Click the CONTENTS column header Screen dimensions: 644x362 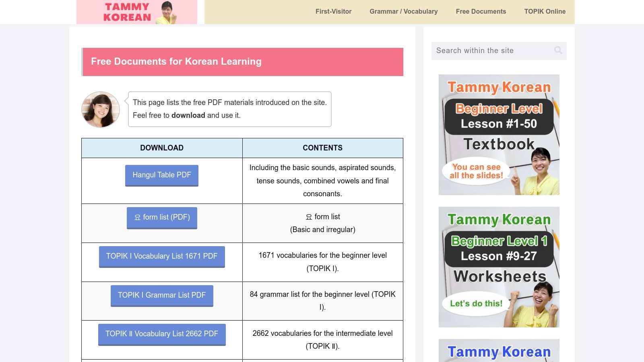click(322, 148)
